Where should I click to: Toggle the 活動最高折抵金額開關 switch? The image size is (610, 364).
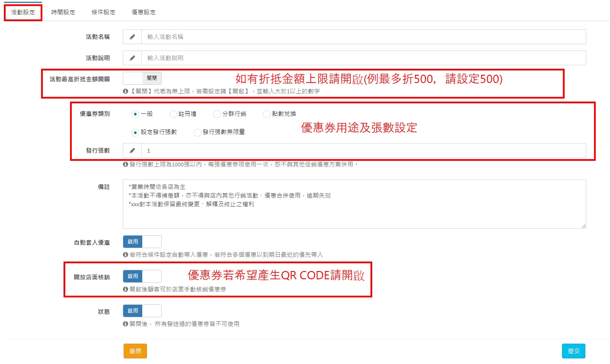(x=142, y=78)
